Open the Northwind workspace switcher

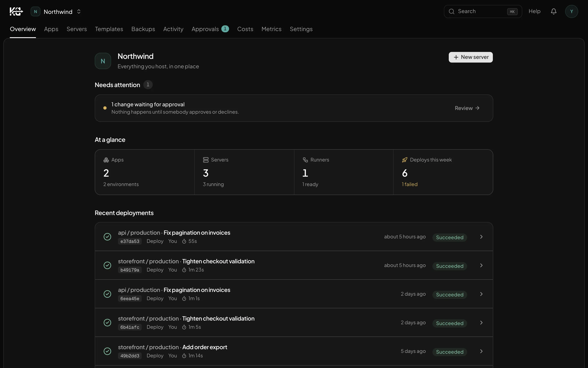(x=56, y=11)
